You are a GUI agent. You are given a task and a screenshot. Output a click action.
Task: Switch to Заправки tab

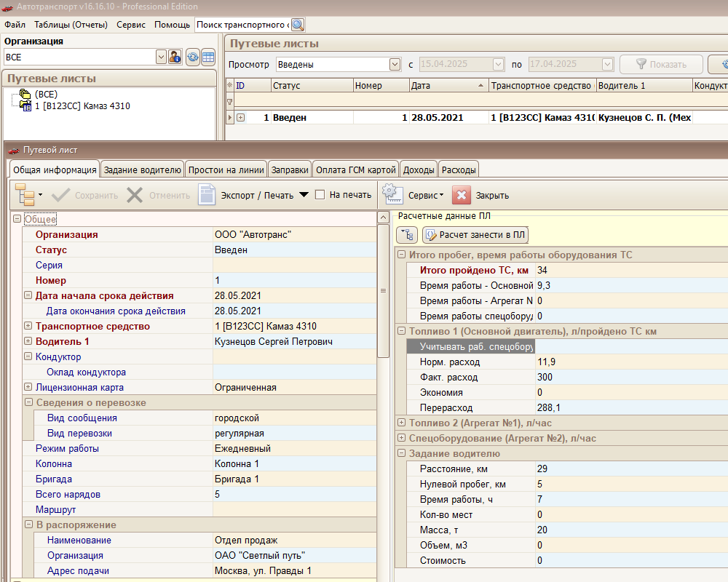[290, 170]
